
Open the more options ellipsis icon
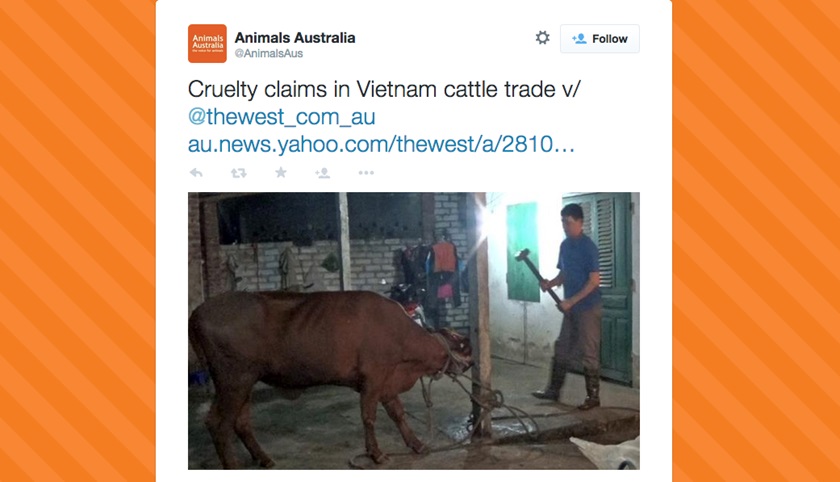pyautogui.click(x=366, y=173)
